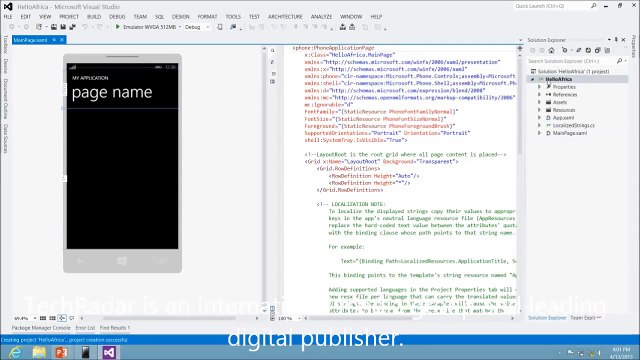Click the Undo arrow icon
This screenshot has width=640, height=360.
pyautogui.click(x=84, y=27)
